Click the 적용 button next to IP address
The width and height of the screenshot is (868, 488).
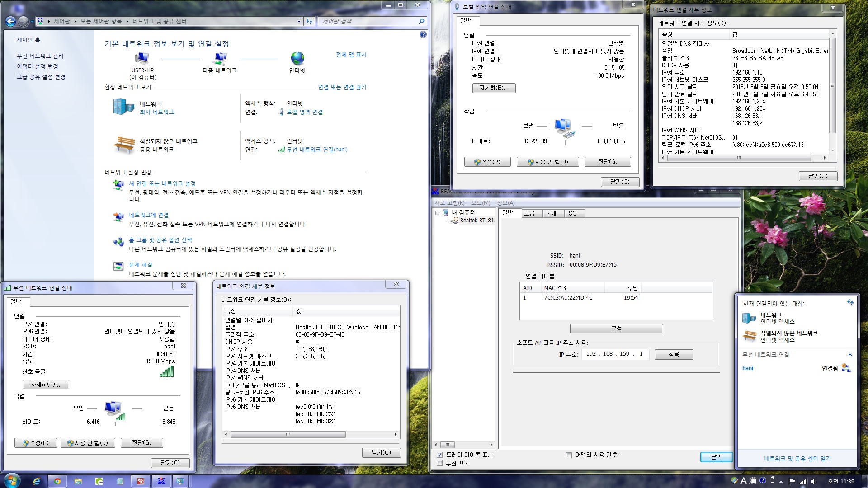674,354
